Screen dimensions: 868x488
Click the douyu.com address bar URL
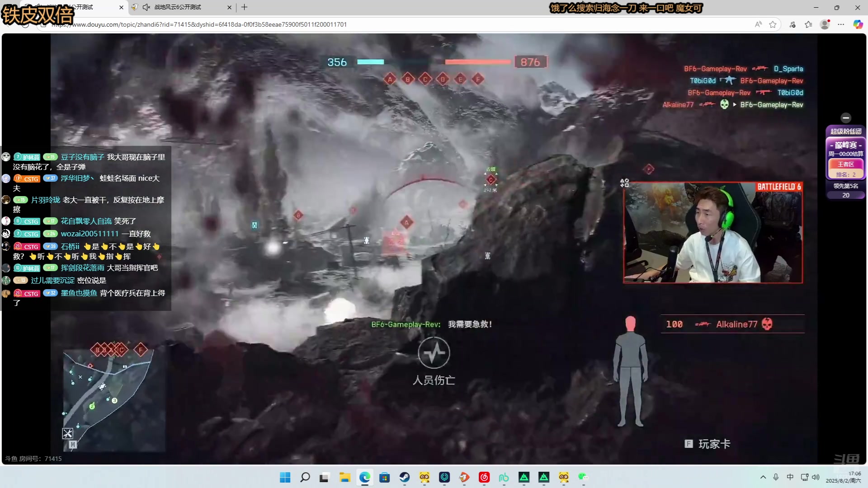199,24
